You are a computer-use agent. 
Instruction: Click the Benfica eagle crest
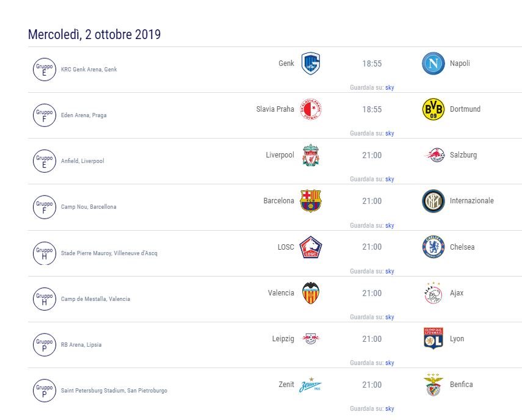click(433, 385)
